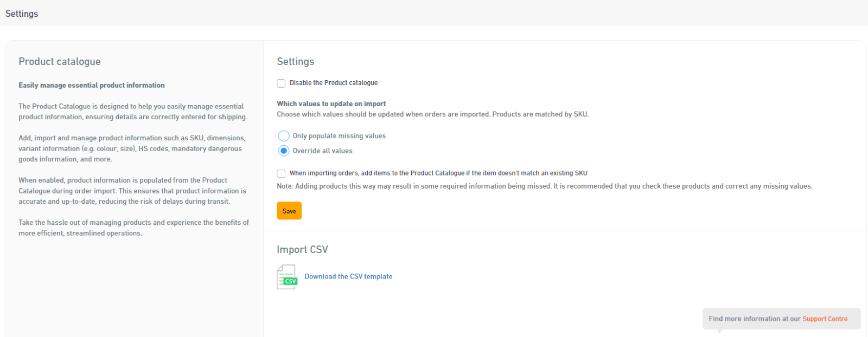Click the streamlined operations description text
868x337 pixels.
point(133,228)
